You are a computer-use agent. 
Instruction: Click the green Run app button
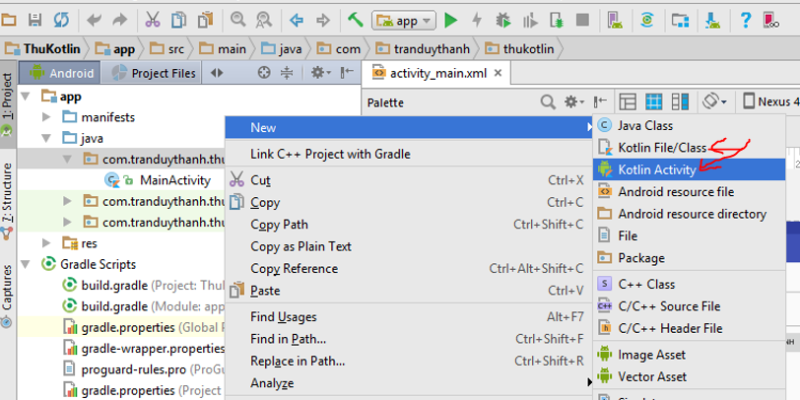451,19
